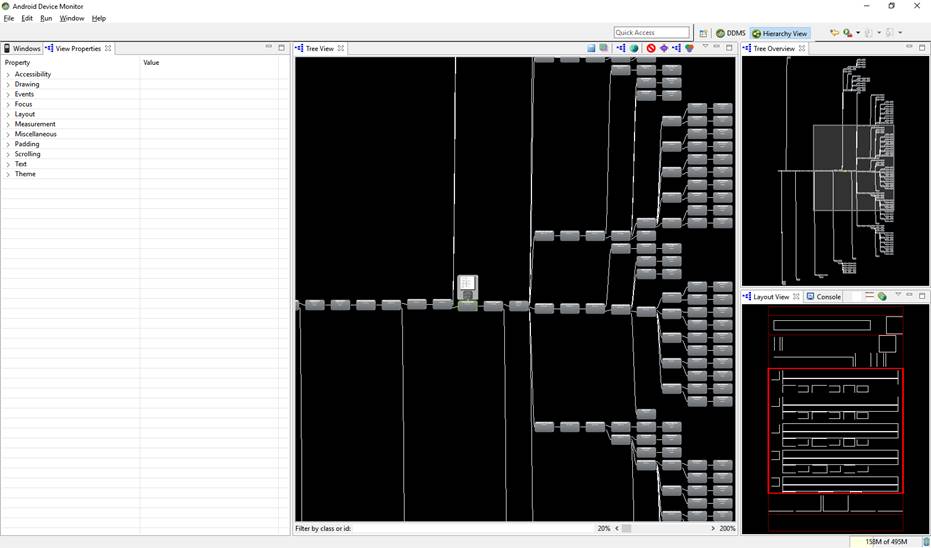Click Capture Layers icon in Tree View toolbar
The width and height of the screenshot is (931, 548).
point(603,47)
